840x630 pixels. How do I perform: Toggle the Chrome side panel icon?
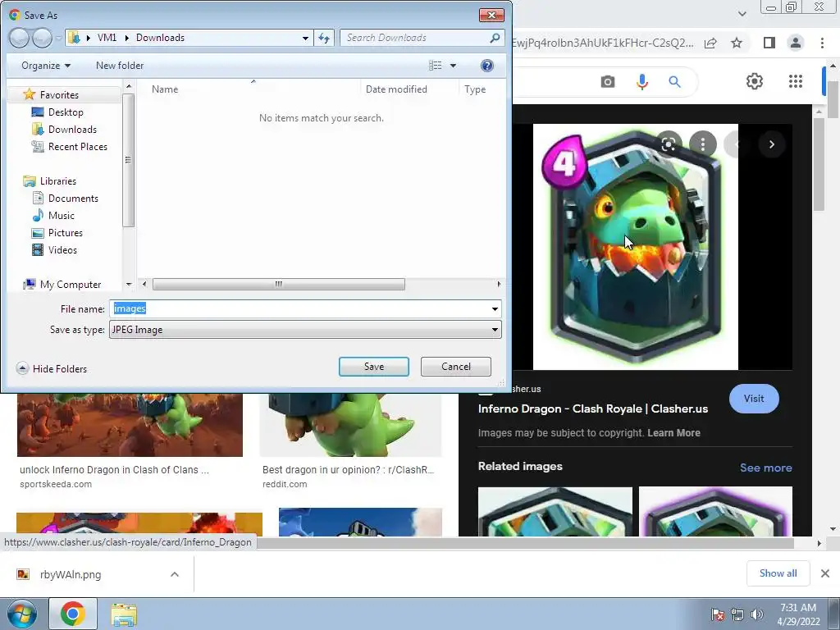769,43
